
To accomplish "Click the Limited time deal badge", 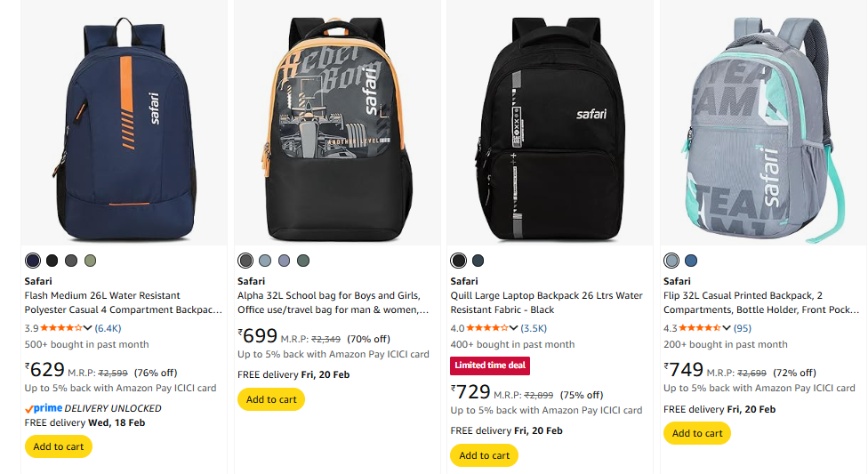I will [491, 366].
